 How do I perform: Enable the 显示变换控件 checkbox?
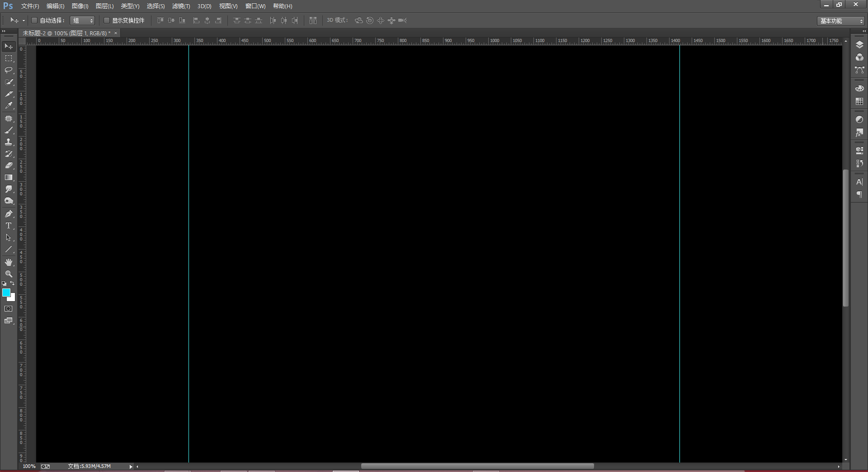107,20
